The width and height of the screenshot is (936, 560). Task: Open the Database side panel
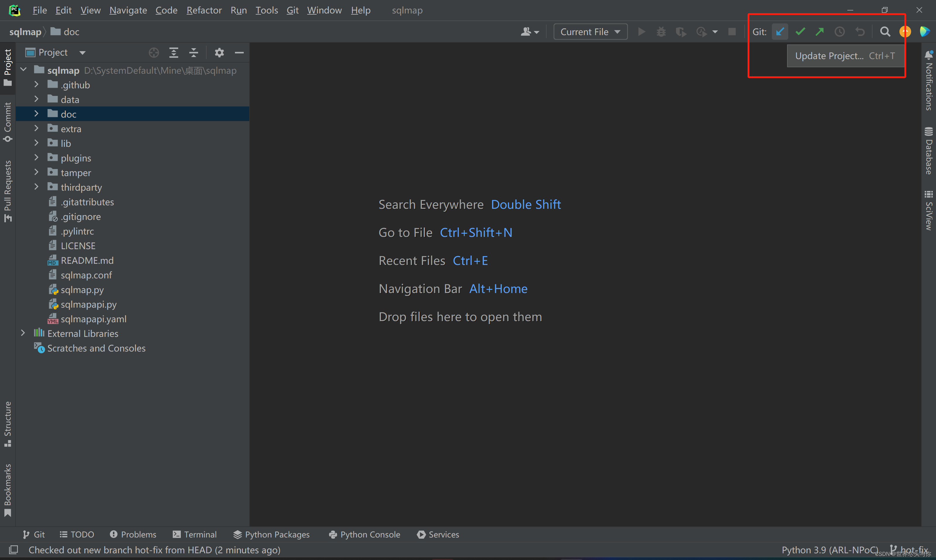pos(928,151)
